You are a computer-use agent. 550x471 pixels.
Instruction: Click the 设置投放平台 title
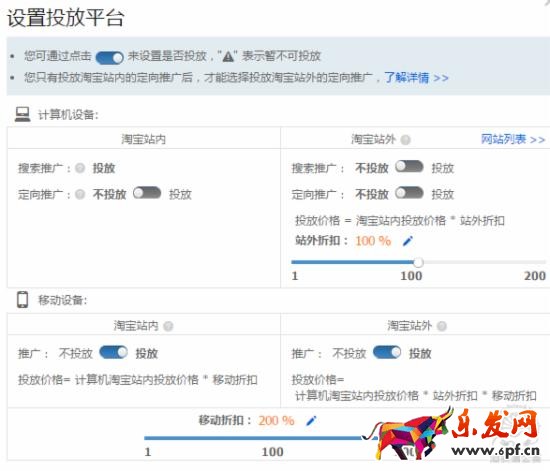click(x=66, y=18)
